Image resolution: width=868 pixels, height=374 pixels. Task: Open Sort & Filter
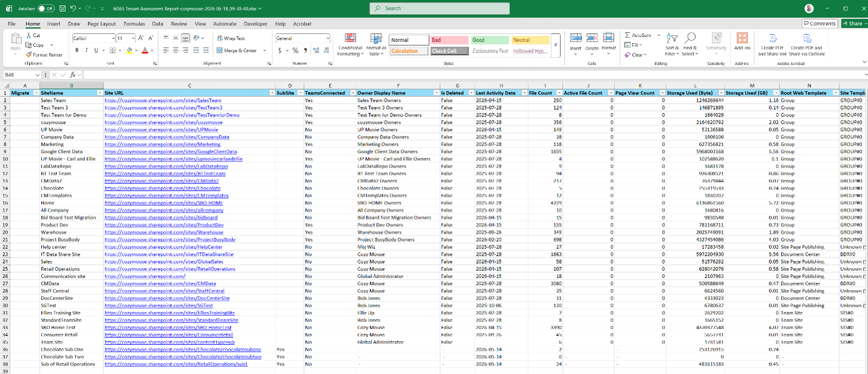(x=672, y=44)
